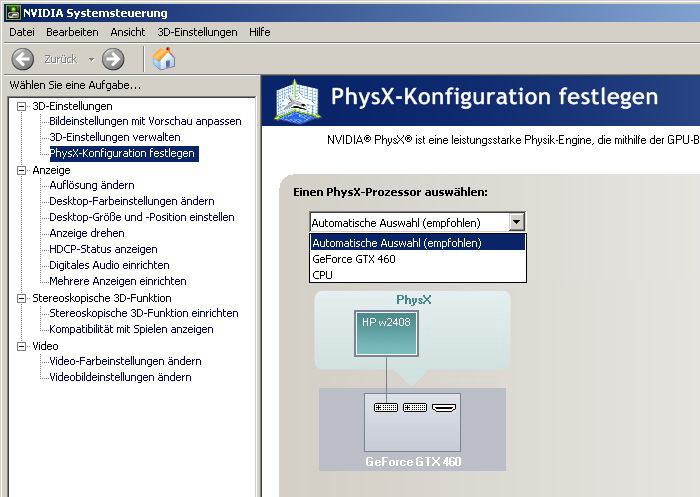Open Video-Farbeinstellungen ändern
The image size is (700, 497).
point(125,361)
